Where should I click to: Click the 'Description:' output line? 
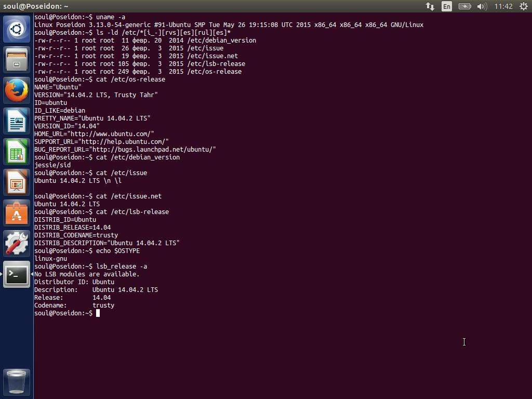(x=96, y=290)
